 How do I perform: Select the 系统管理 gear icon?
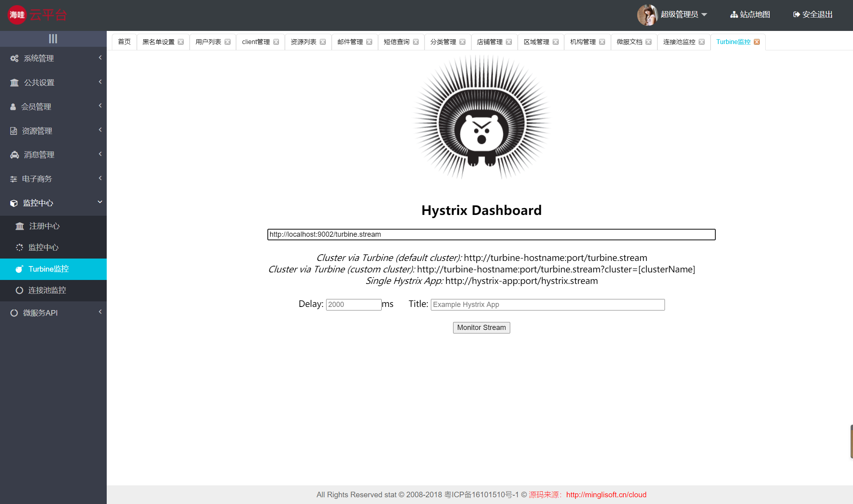[x=14, y=58]
